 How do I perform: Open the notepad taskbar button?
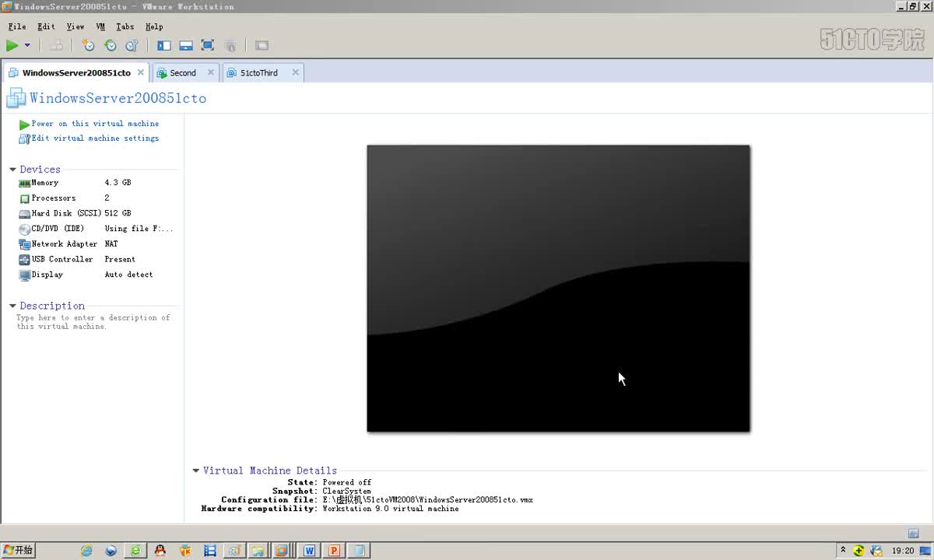[359, 551]
